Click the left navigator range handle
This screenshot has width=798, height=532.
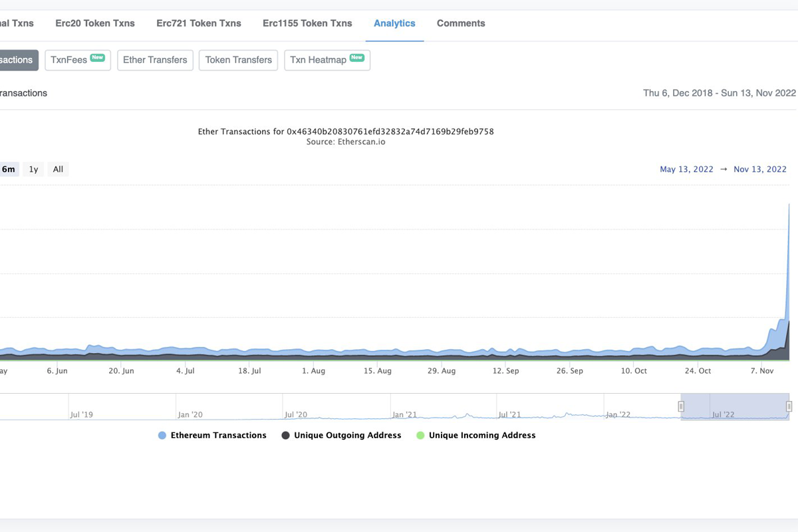tap(681, 406)
